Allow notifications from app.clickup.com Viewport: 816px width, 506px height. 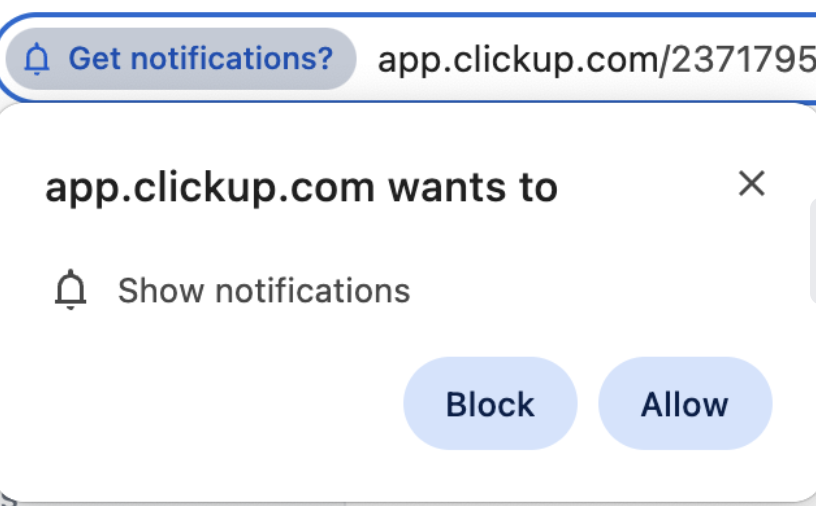click(685, 405)
